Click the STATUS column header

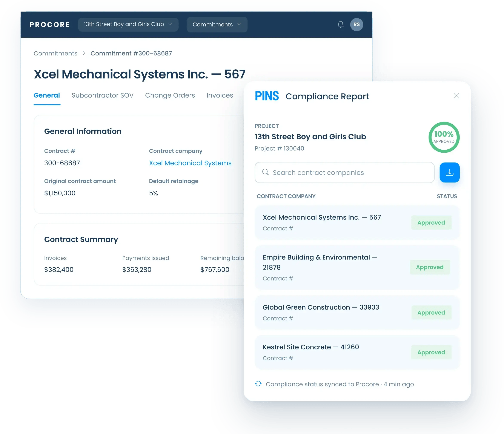click(x=447, y=196)
